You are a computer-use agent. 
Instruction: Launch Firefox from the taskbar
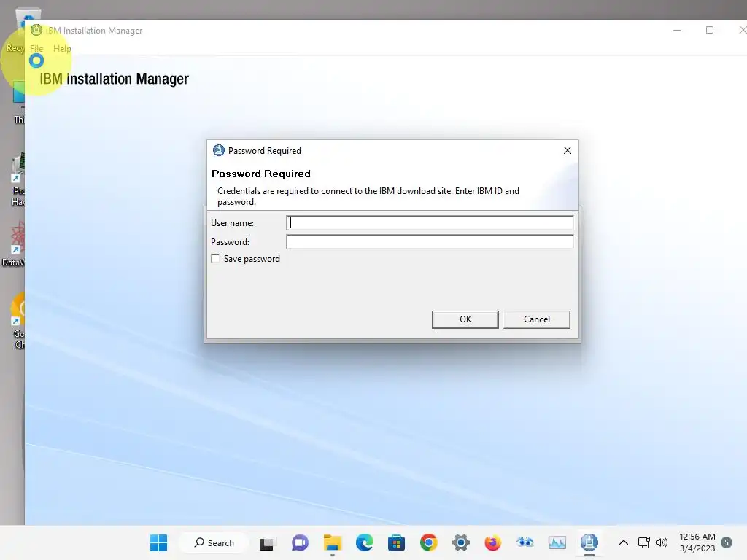tap(492, 542)
